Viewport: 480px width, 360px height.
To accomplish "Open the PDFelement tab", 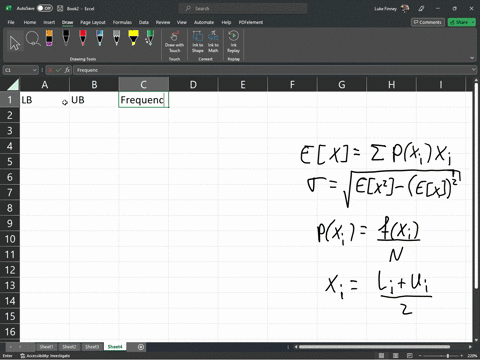I will click(x=251, y=22).
